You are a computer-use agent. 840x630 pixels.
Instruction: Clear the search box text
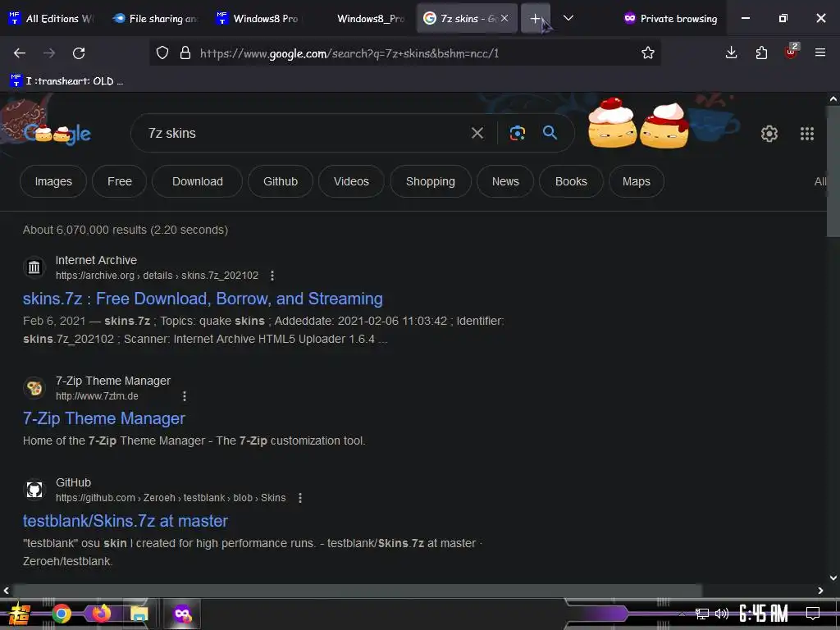477,133
